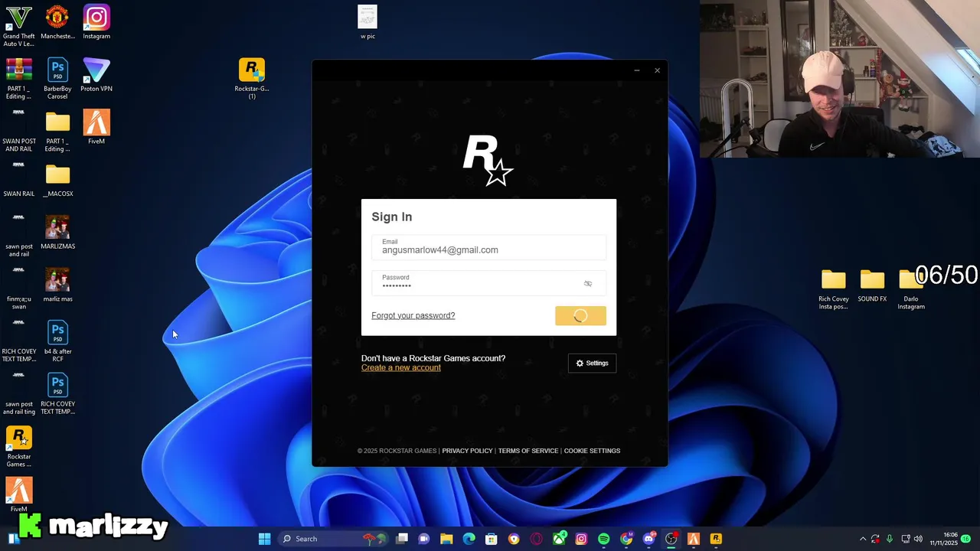Image resolution: width=980 pixels, height=551 pixels.
Task: Switch to Rockstar launcher taskbar icon
Action: click(x=716, y=539)
